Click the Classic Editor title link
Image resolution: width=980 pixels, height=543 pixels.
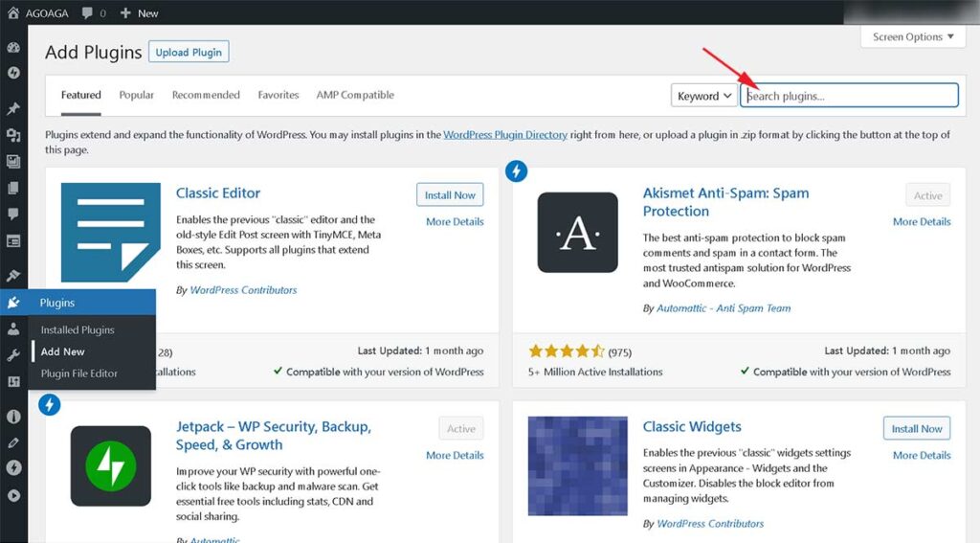(218, 192)
